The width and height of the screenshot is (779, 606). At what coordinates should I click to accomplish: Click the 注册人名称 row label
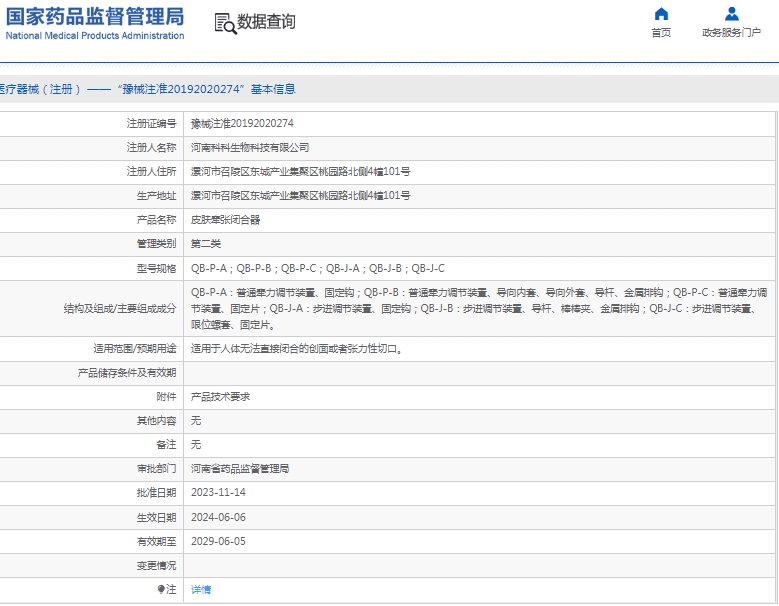(152, 148)
